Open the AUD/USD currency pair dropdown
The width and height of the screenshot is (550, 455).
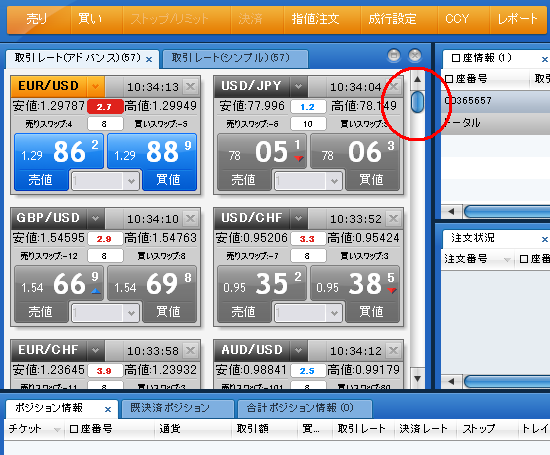click(x=298, y=350)
